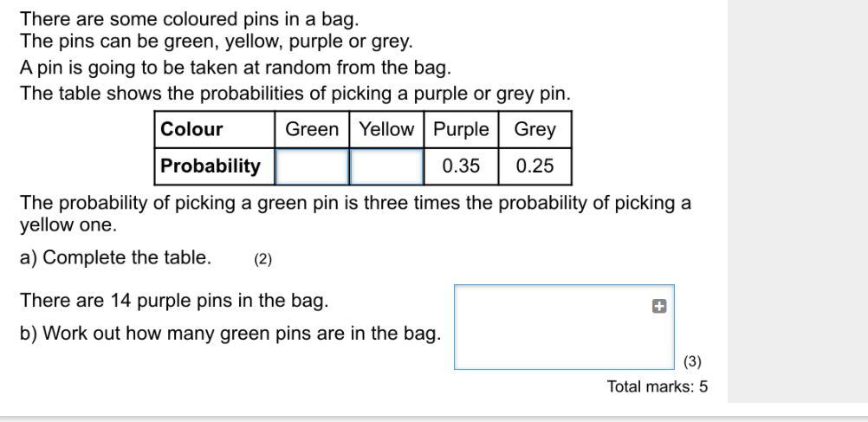Select the Total marks: 5 text
The width and height of the screenshot is (868, 422).
coord(657,386)
